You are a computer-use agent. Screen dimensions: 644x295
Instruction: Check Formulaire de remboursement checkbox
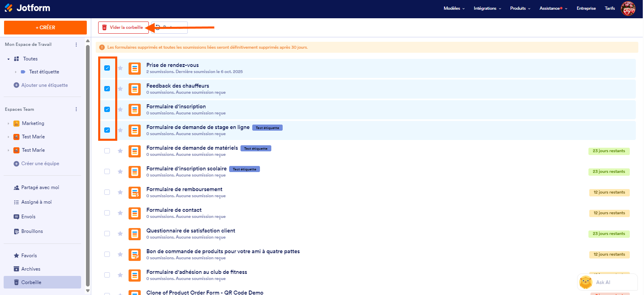(107, 192)
